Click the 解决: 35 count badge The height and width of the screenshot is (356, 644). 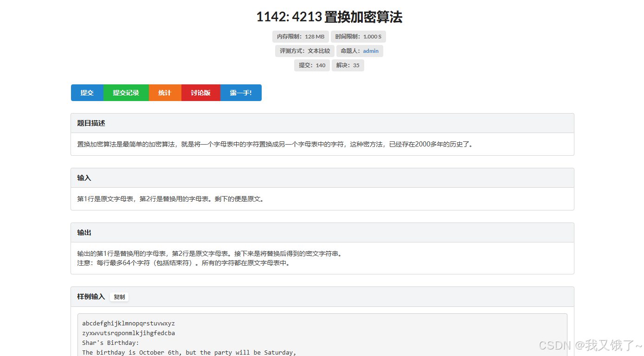click(348, 65)
